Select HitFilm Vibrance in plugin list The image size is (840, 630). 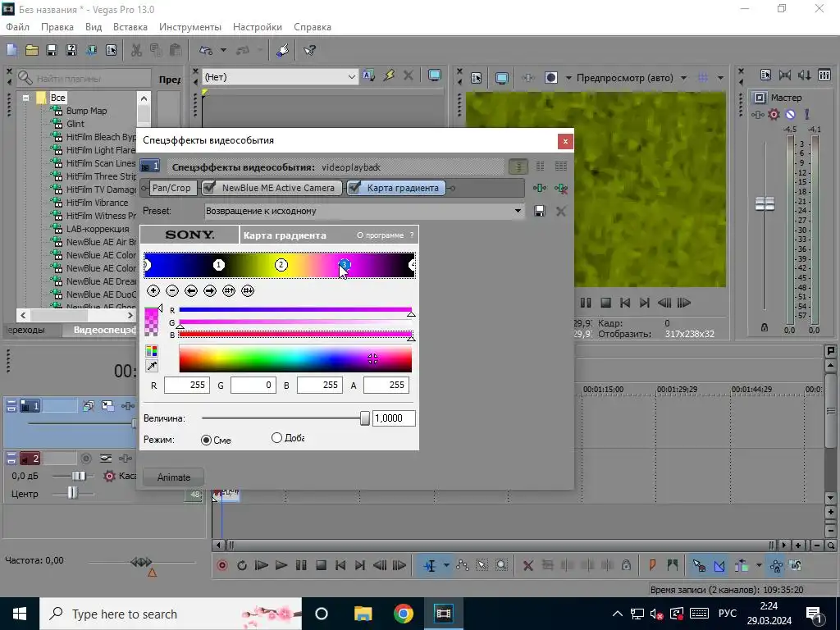[97, 203]
